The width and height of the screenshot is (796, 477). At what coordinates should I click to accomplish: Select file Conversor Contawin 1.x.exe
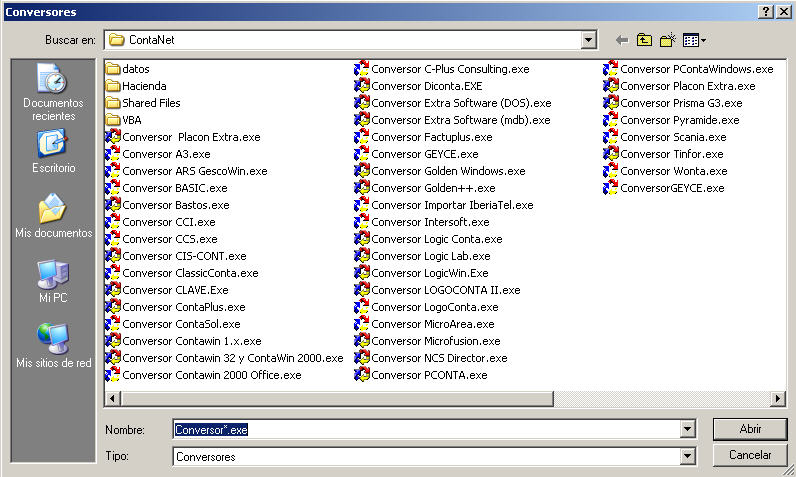pyautogui.click(x=183, y=341)
